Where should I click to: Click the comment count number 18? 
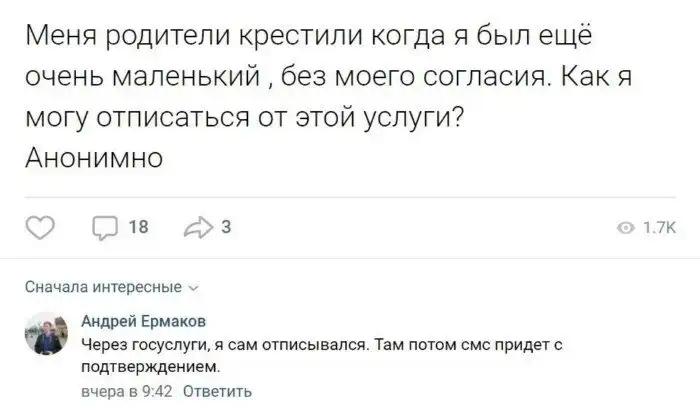pyautogui.click(x=140, y=227)
